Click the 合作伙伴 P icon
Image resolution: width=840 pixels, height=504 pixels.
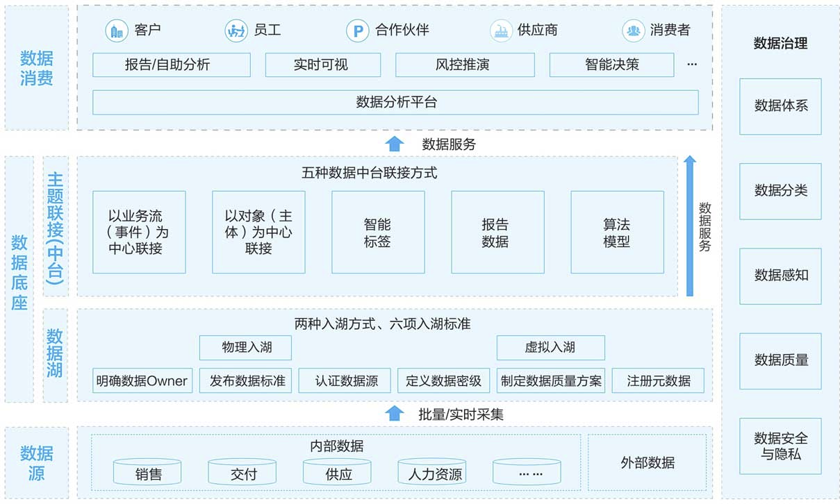(358, 31)
